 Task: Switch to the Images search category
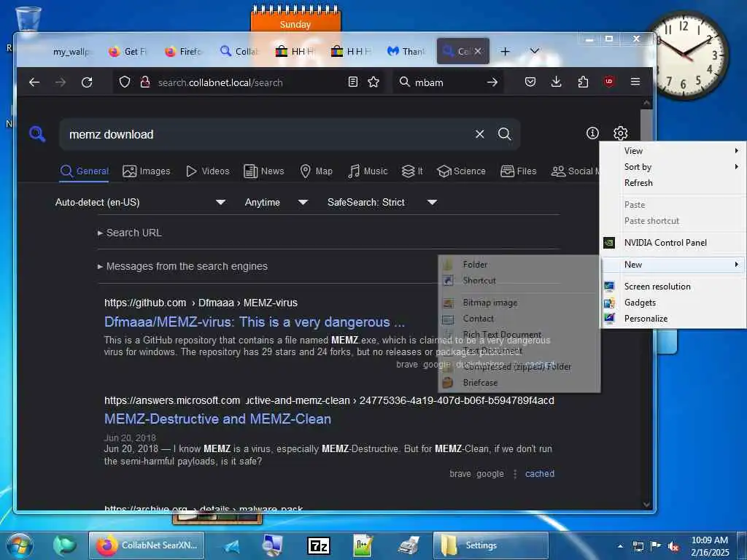coord(146,171)
